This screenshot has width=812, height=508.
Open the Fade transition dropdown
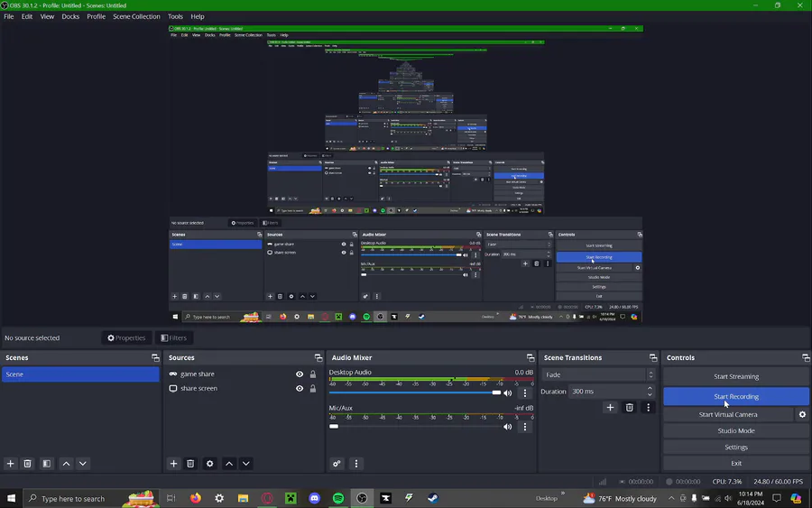pyautogui.click(x=599, y=374)
